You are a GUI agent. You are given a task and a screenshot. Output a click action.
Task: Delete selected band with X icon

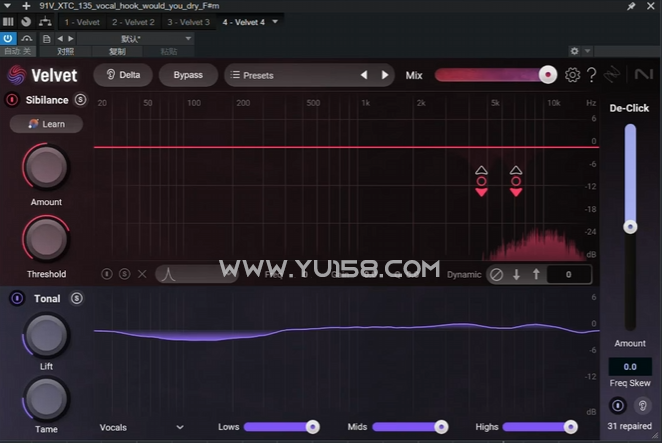click(x=142, y=274)
